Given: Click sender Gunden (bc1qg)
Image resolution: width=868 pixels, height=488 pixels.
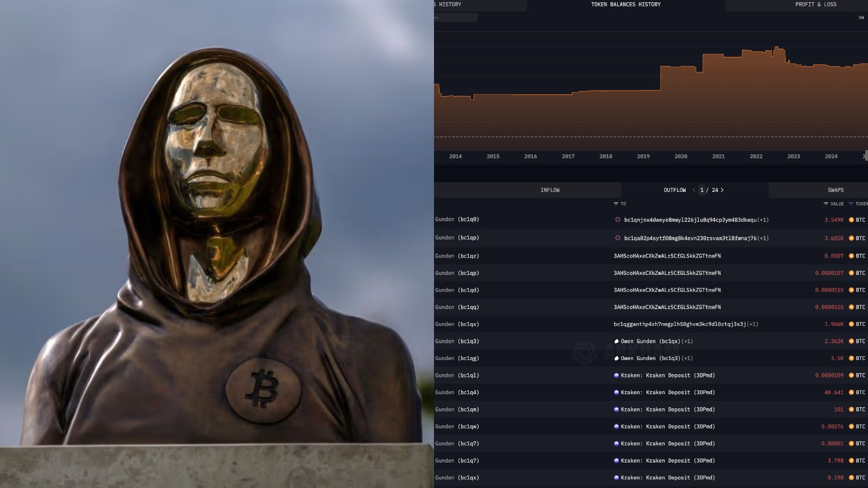Looking at the screenshot, I should [457, 358].
